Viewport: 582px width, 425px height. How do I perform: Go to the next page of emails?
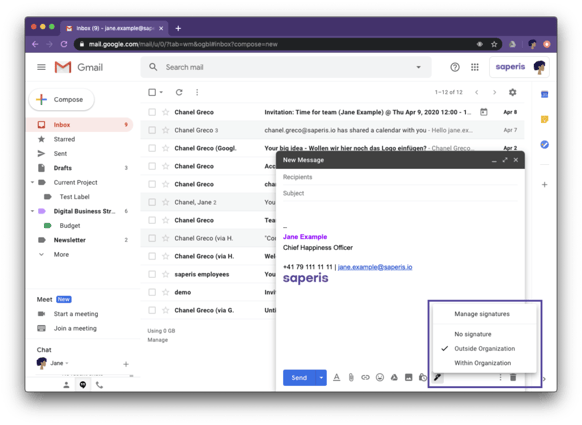494,92
